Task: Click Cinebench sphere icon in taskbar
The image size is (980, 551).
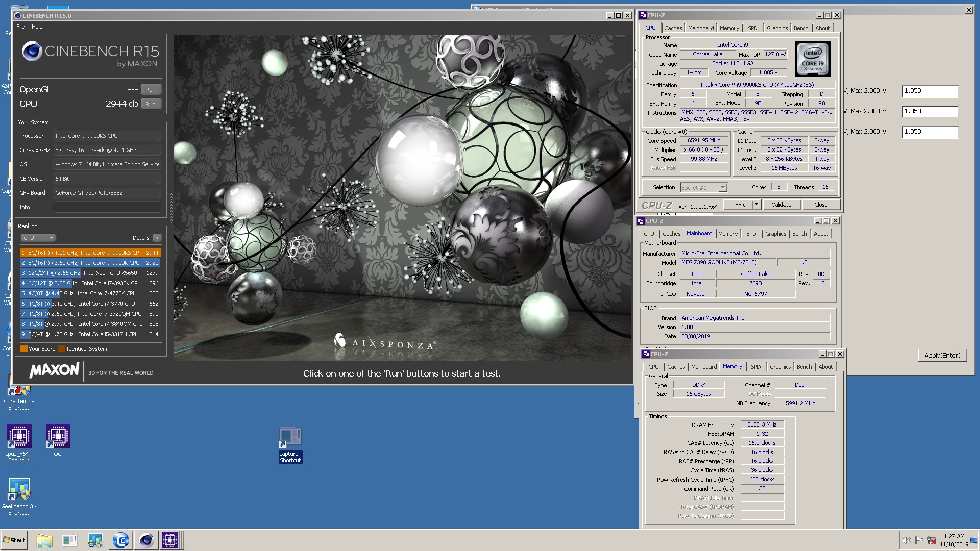Action: pos(146,540)
